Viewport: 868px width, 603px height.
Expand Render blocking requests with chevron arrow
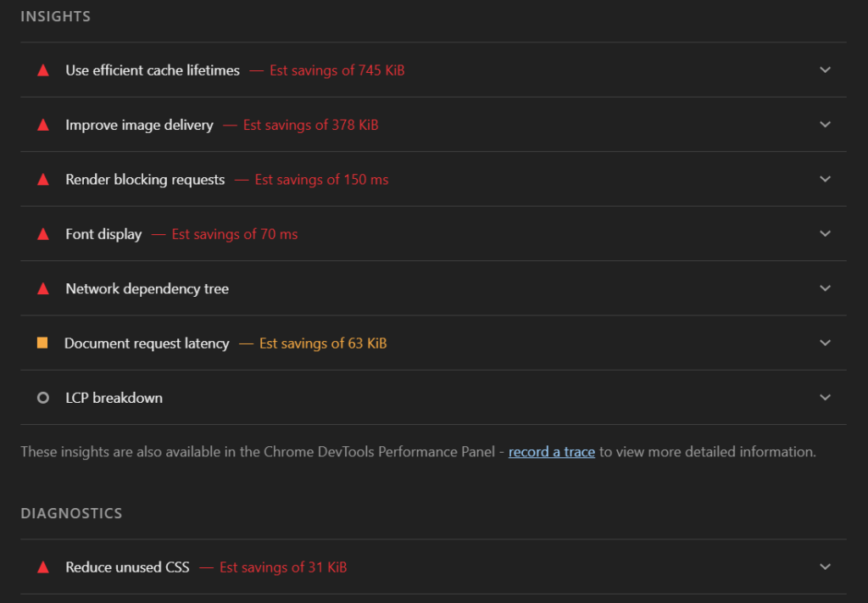tap(826, 180)
